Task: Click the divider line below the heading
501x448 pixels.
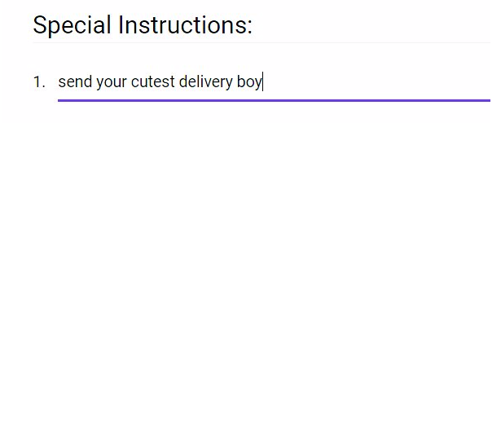Action: (261, 42)
